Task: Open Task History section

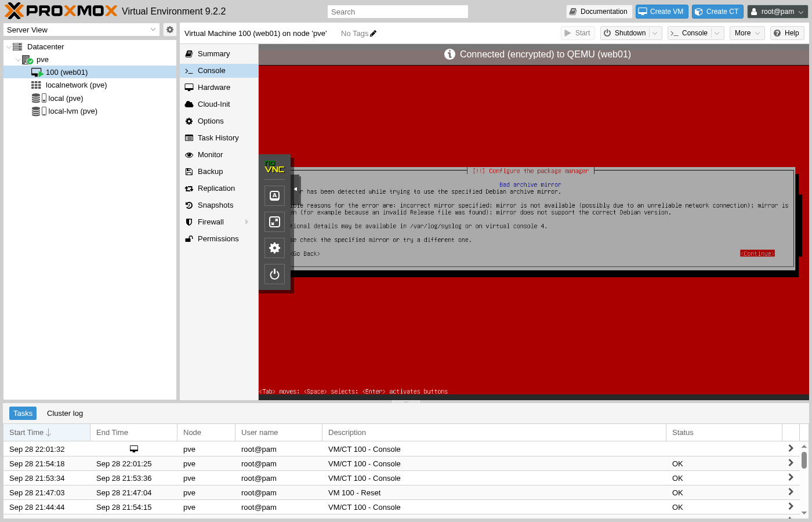Action: point(219,138)
